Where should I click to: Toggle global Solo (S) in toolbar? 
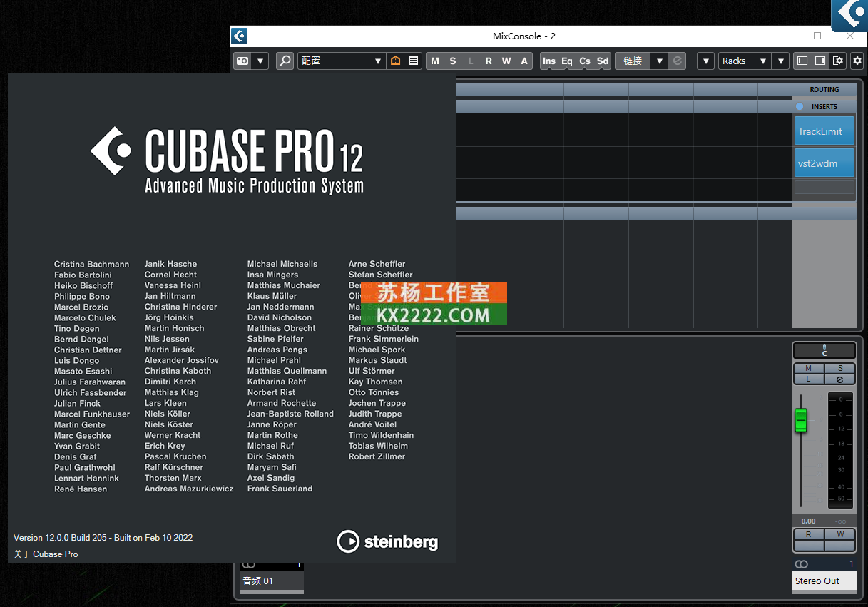(x=453, y=61)
